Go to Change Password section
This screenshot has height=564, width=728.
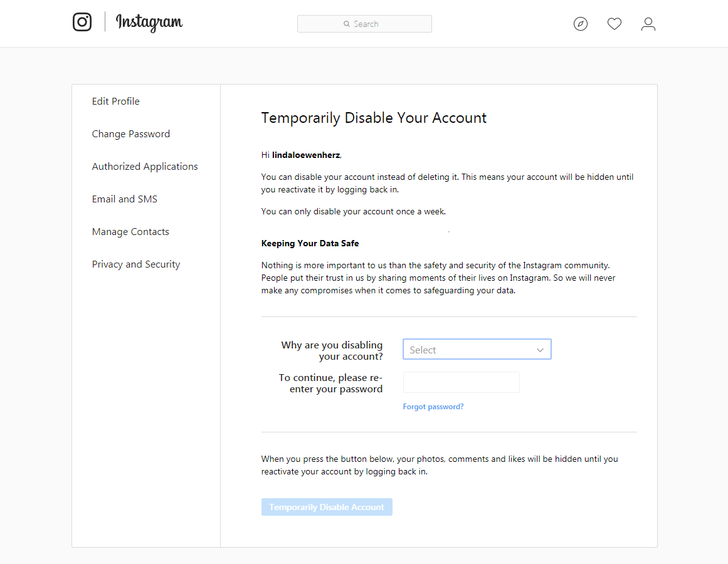(x=131, y=134)
